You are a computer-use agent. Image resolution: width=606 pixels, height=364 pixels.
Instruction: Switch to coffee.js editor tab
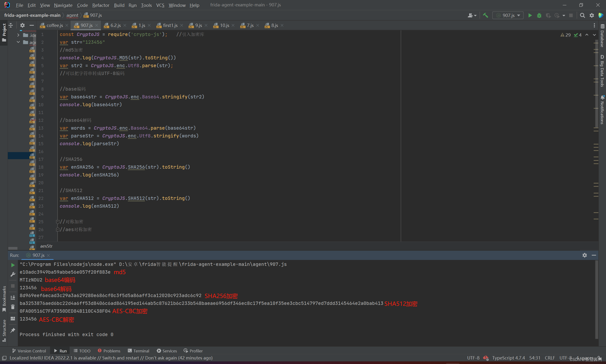coord(54,25)
